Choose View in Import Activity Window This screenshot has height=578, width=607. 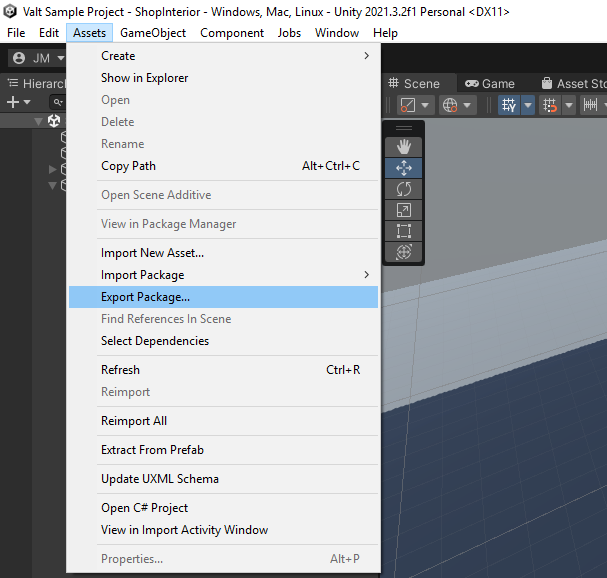pyautogui.click(x=223, y=530)
